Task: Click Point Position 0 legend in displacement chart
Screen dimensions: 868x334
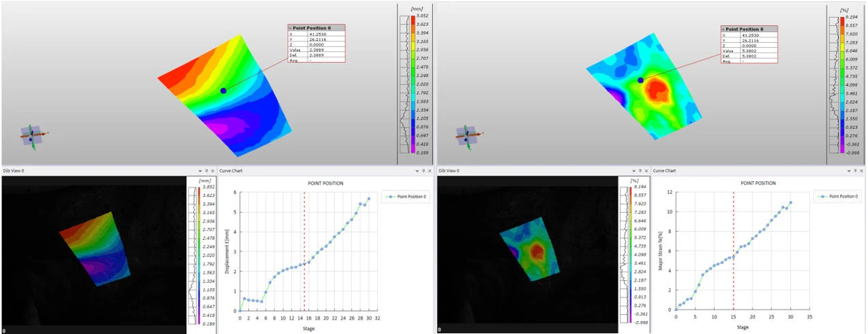Action: click(406, 197)
